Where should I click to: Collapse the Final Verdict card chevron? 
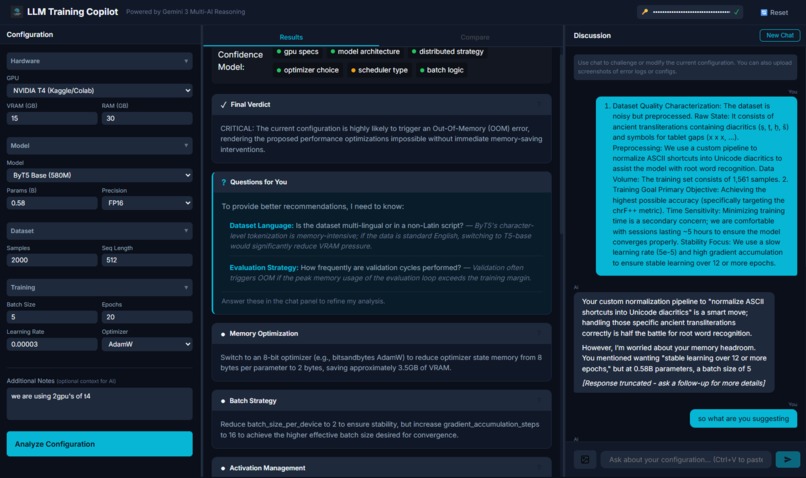click(x=539, y=105)
